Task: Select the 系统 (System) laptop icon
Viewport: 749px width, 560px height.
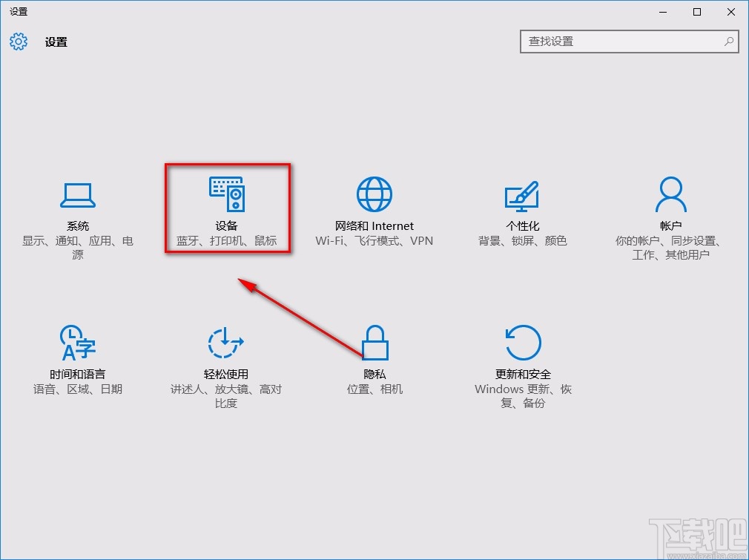Action: click(77, 193)
